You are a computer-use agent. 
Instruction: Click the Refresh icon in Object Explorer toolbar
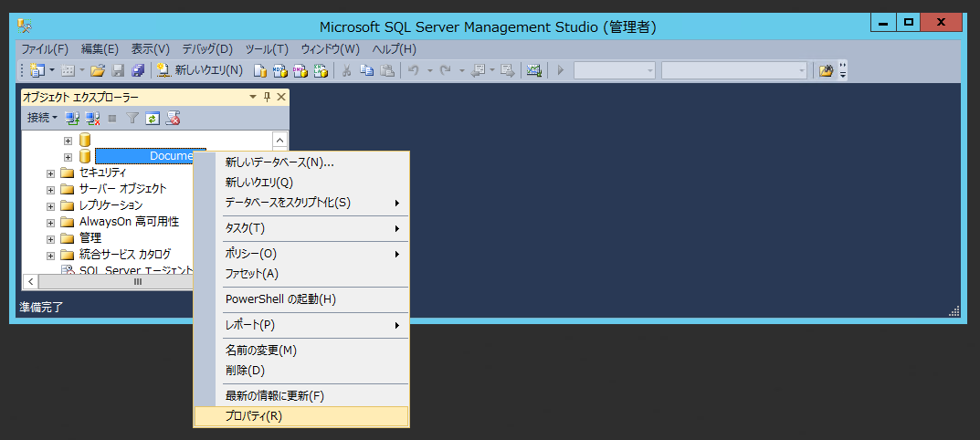tap(153, 118)
